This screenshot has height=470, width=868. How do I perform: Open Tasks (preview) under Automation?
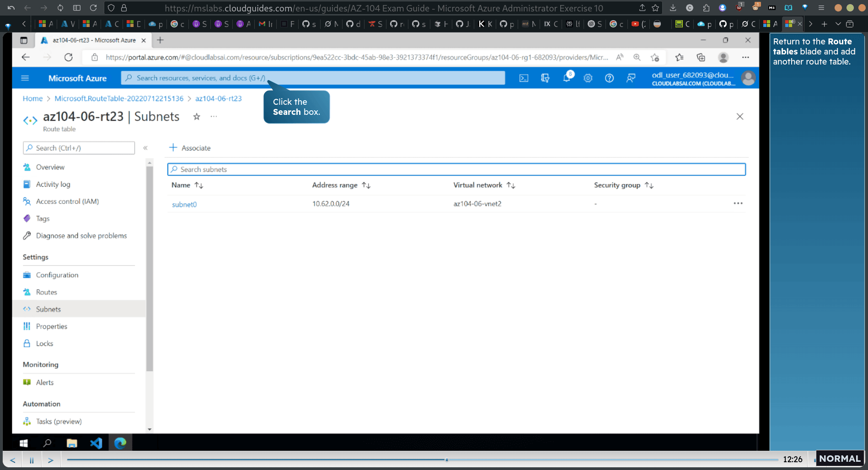pos(59,421)
